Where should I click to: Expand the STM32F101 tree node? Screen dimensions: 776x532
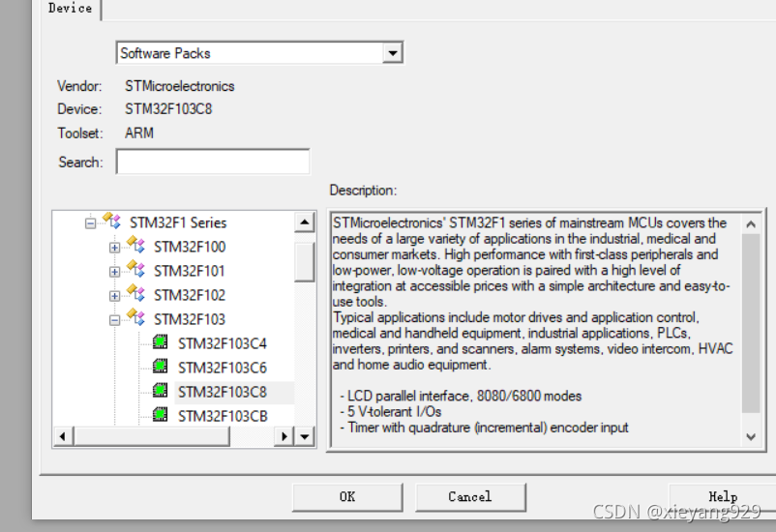point(114,272)
